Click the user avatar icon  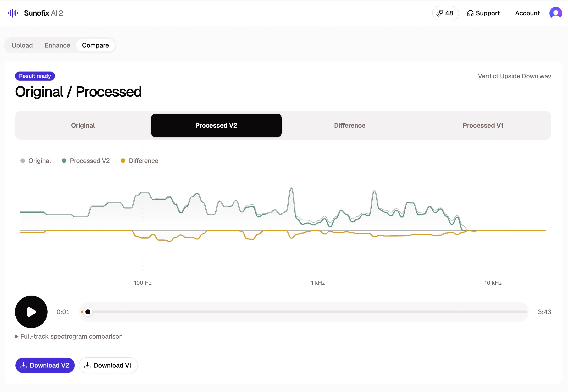[x=556, y=13]
